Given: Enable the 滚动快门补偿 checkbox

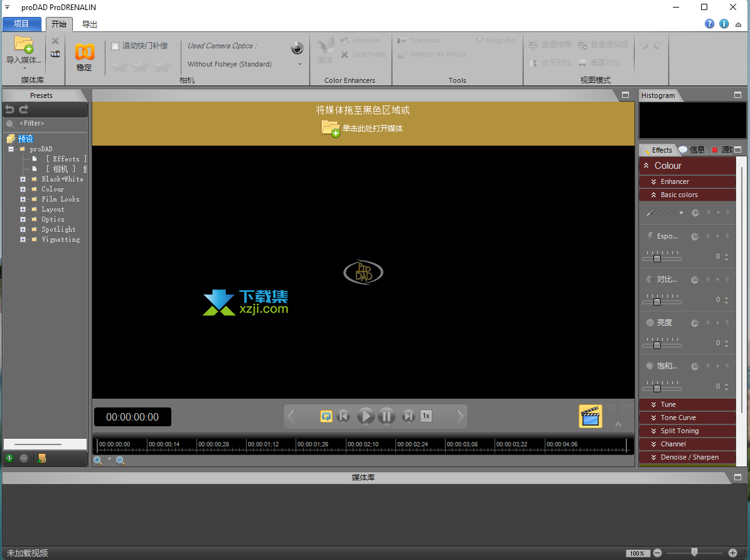Looking at the screenshot, I should pos(115,46).
